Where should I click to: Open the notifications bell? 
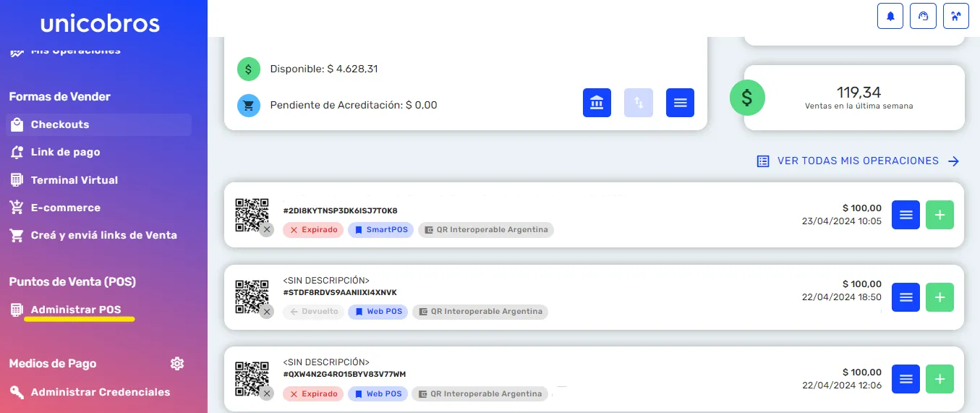(x=890, y=16)
